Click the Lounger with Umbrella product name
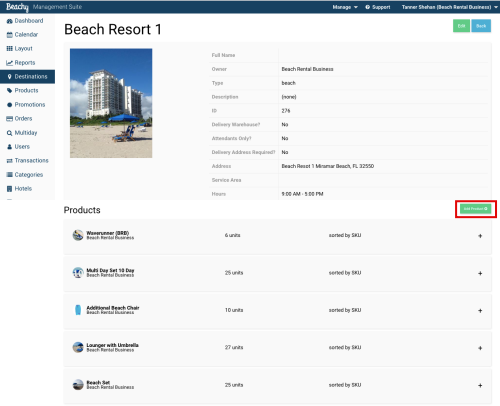The width and height of the screenshot is (500, 406). coord(112,345)
